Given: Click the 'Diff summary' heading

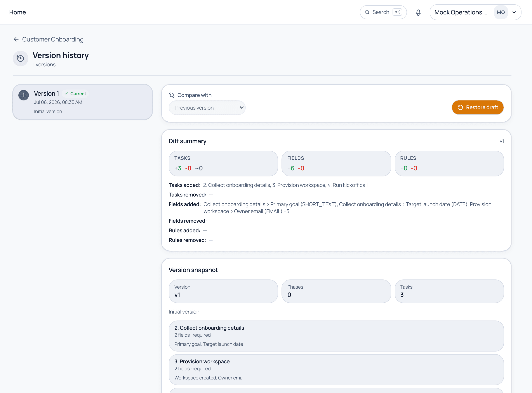Looking at the screenshot, I should (x=187, y=141).
